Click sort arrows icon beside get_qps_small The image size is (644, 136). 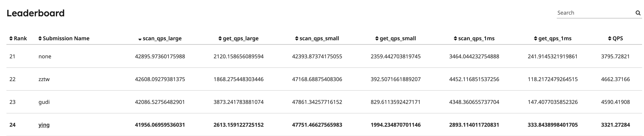[x=377, y=39]
